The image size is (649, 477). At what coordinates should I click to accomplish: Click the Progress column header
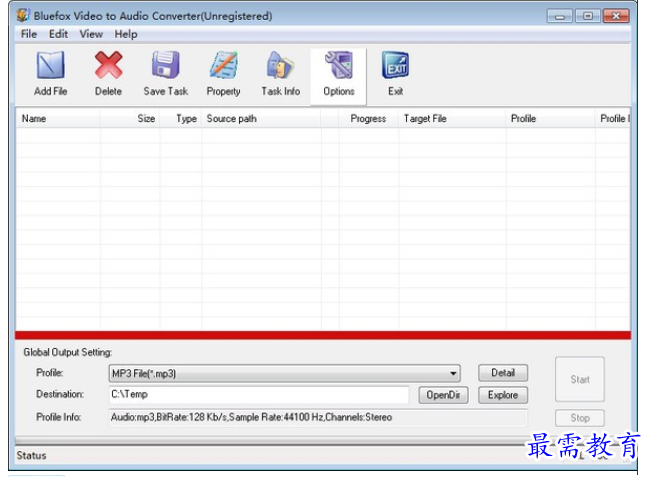[368, 118]
